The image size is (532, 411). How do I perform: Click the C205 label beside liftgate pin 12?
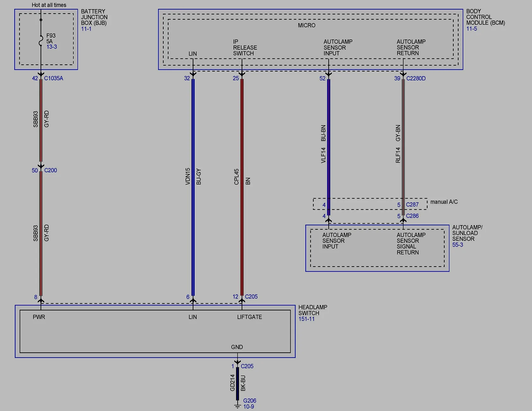pos(251,297)
